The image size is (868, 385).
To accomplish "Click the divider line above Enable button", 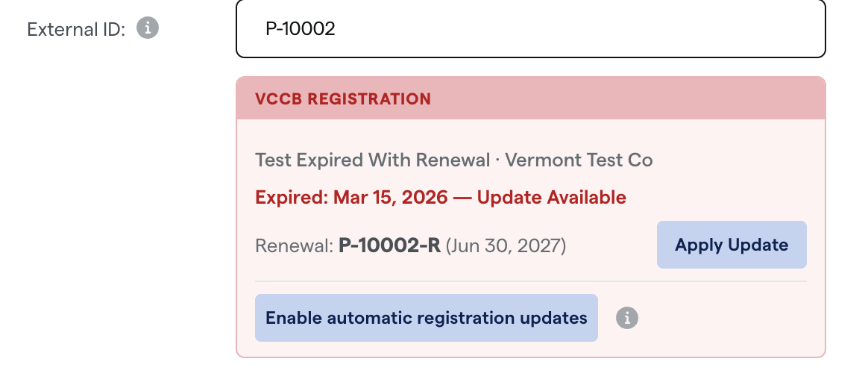I will 531,281.
